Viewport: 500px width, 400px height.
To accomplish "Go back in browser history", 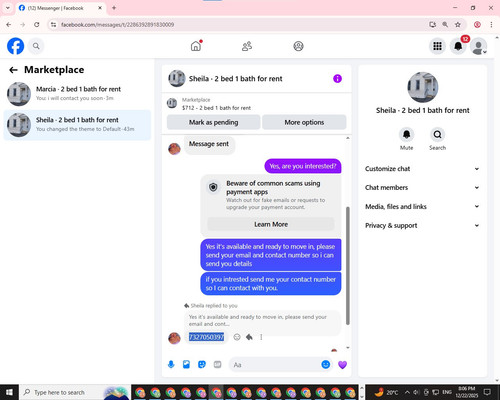I will coord(9,24).
